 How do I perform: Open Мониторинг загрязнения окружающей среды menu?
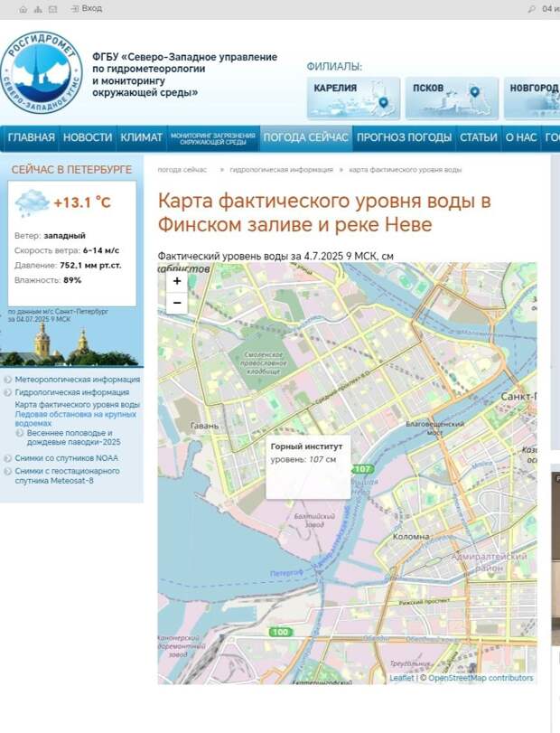coord(213,138)
